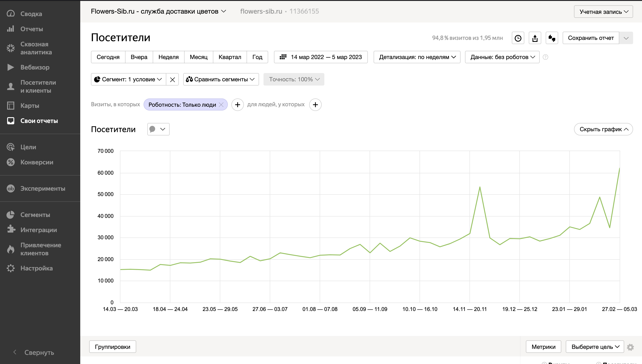Open Вебвизор from the sidebar
642x364 pixels.
tap(35, 67)
